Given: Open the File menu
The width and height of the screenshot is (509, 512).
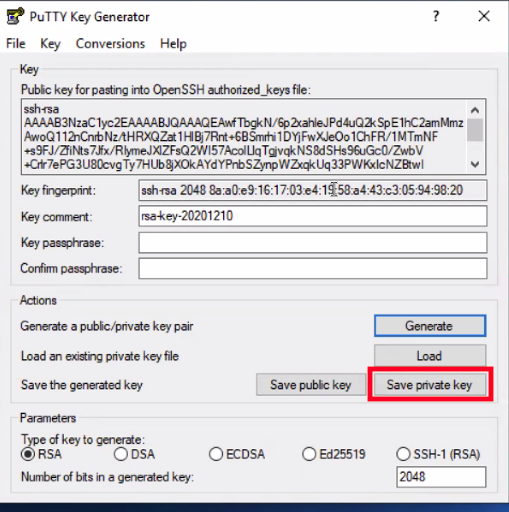Looking at the screenshot, I should (16, 44).
